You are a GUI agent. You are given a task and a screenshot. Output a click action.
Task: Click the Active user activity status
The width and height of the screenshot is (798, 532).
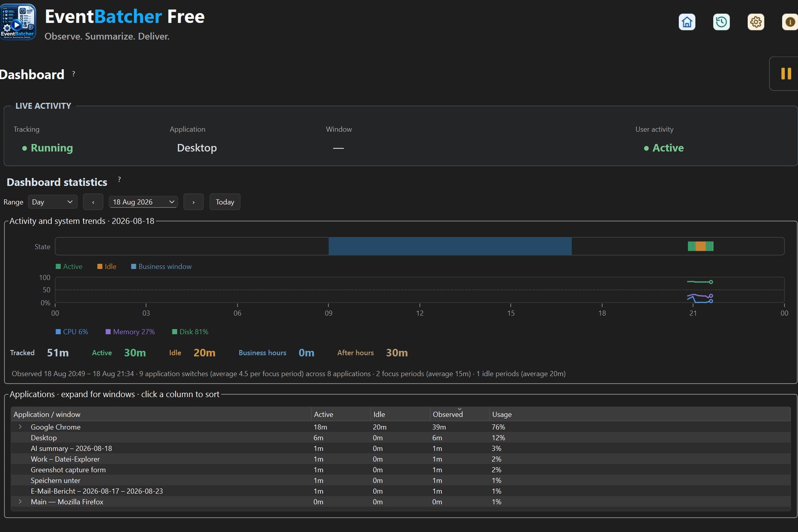pos(664,148)
